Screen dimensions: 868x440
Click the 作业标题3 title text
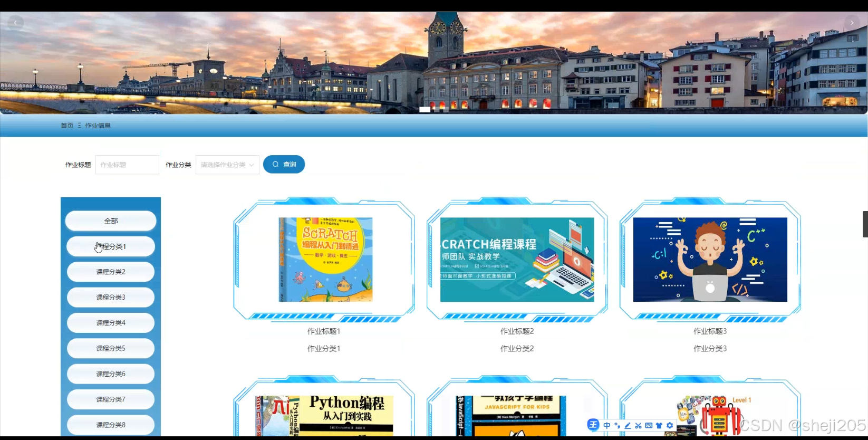click(x=710, y=331)
